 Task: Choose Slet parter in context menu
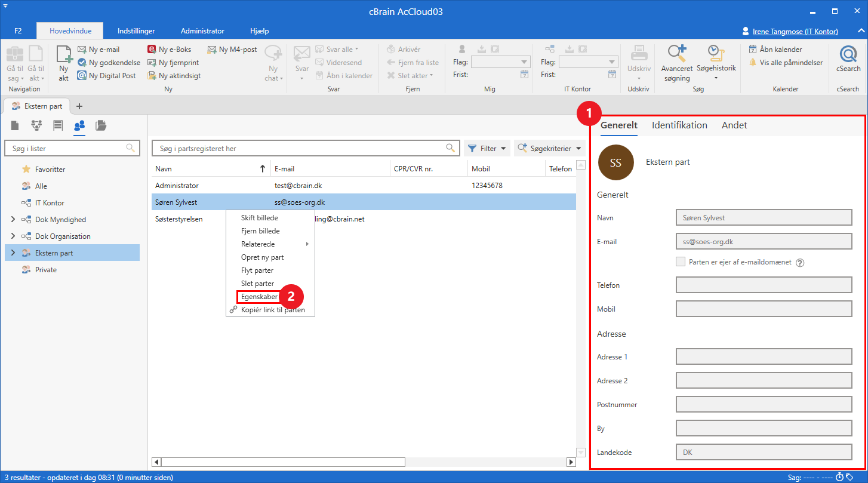pyautogui.click(x=270, y=284)
